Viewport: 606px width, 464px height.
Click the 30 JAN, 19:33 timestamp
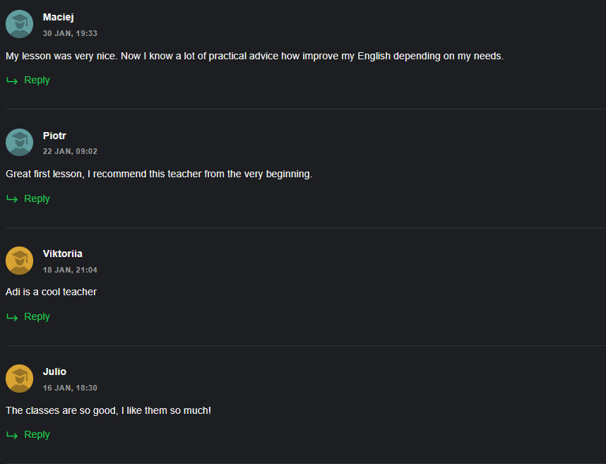coord(70,33)
